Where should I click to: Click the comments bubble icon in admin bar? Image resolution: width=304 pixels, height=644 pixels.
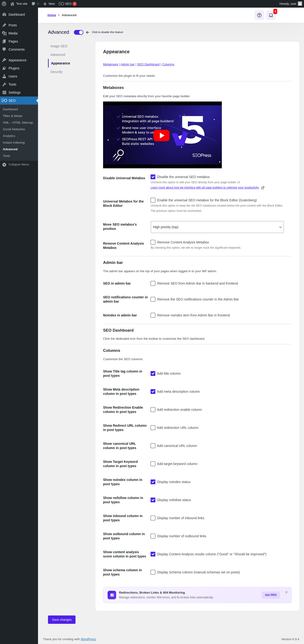33,4
